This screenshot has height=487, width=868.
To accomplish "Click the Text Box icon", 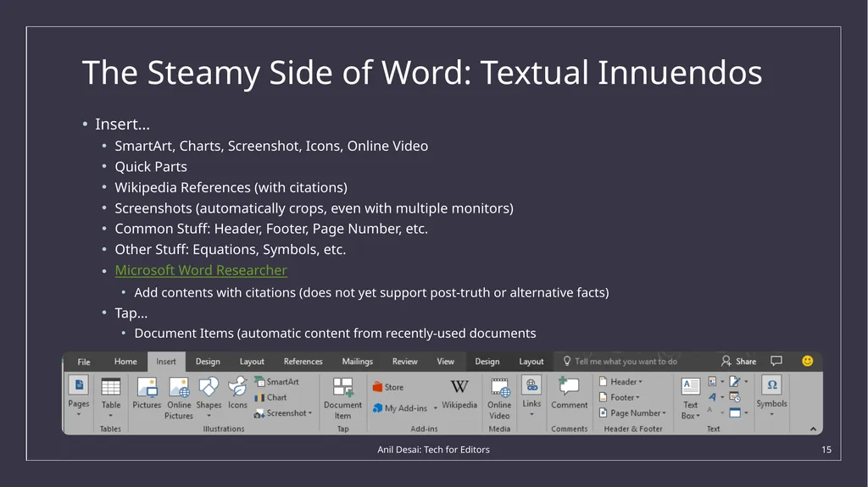I will coord(690,386).
